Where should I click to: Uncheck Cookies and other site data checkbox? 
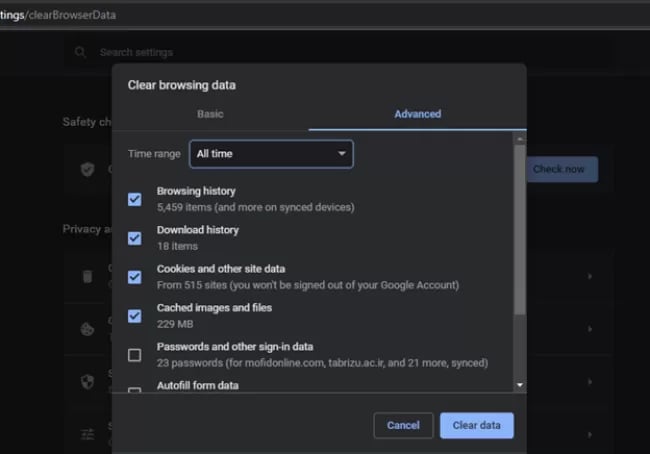pyautogui.click(x=134, y=277)
